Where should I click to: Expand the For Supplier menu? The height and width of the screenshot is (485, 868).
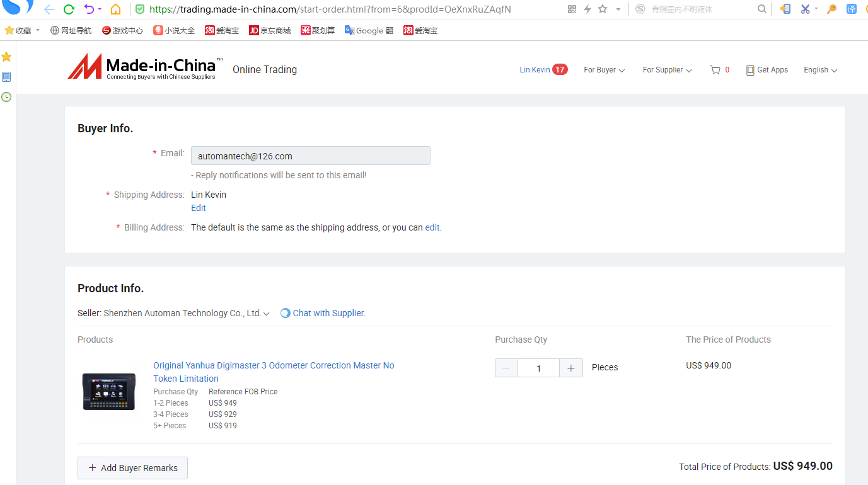point(667,70)
